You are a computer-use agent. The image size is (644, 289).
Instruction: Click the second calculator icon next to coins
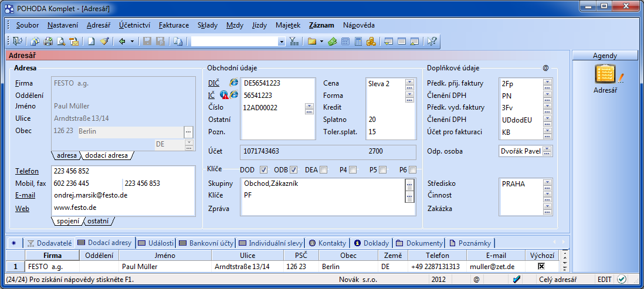coord(358,41)
